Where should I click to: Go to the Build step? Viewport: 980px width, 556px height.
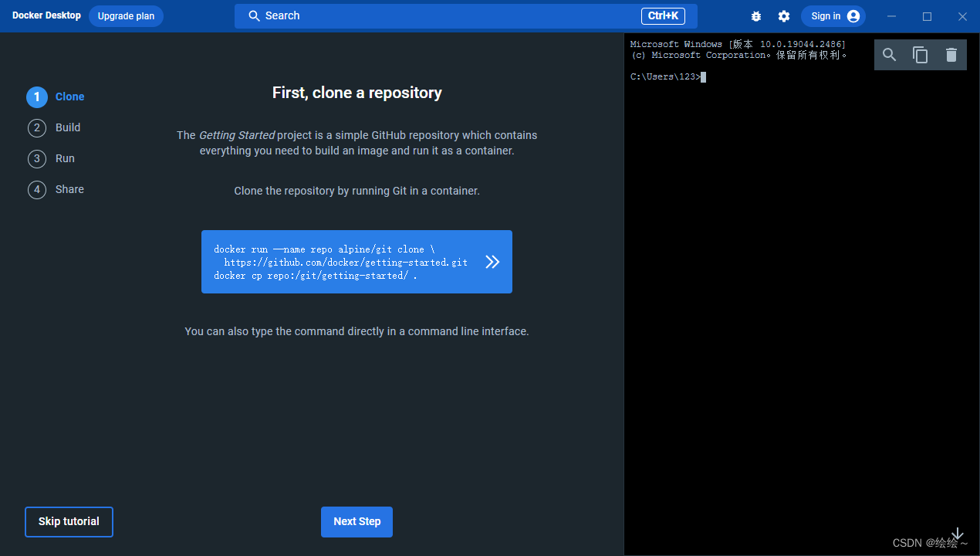click(68, 127)
